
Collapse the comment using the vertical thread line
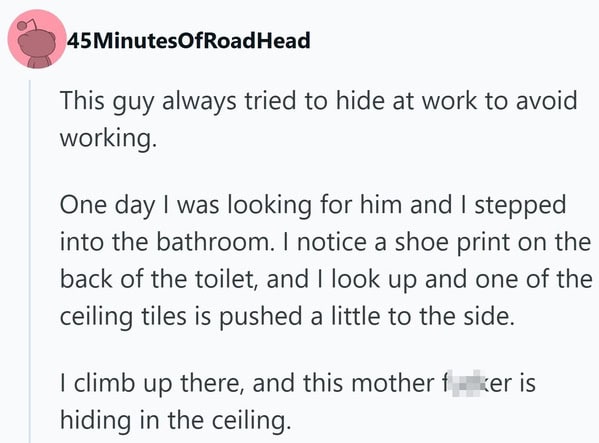pos(30,261)
